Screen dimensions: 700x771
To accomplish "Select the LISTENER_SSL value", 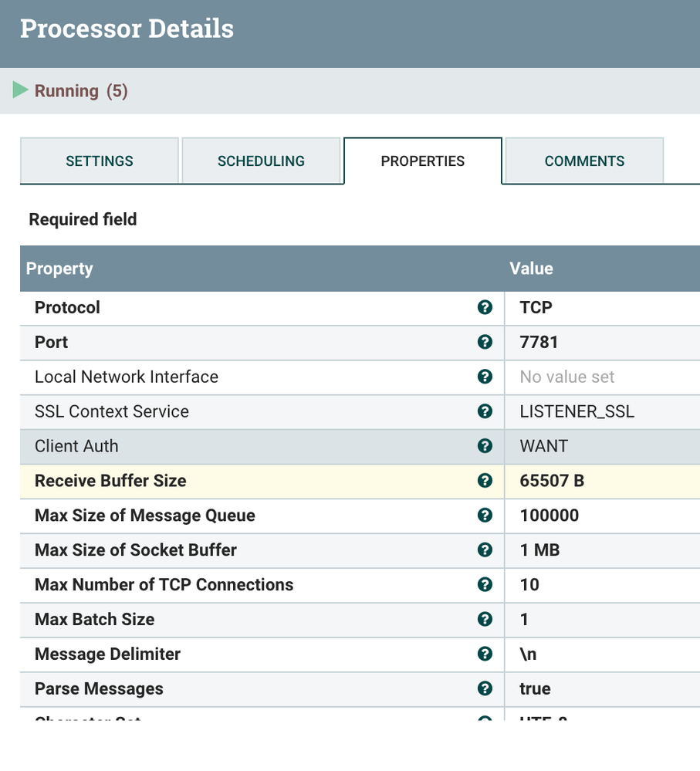I will click(x=577, y=411).
